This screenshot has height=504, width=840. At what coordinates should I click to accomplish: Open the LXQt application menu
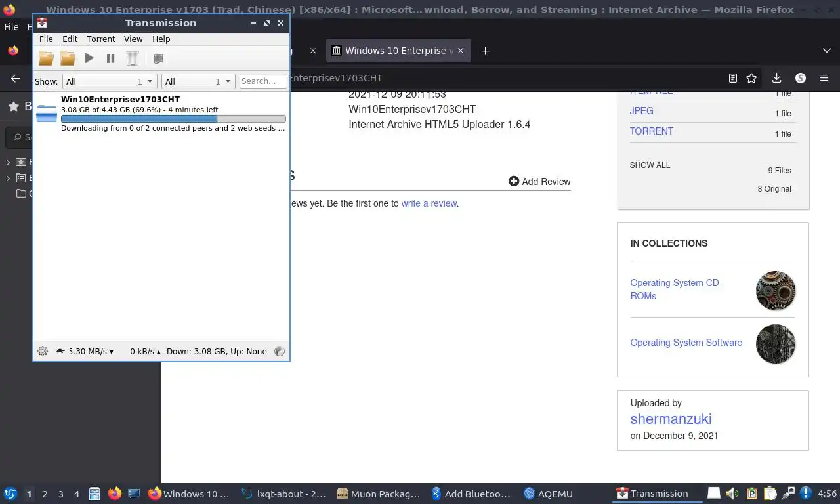[x=10, y=493]
